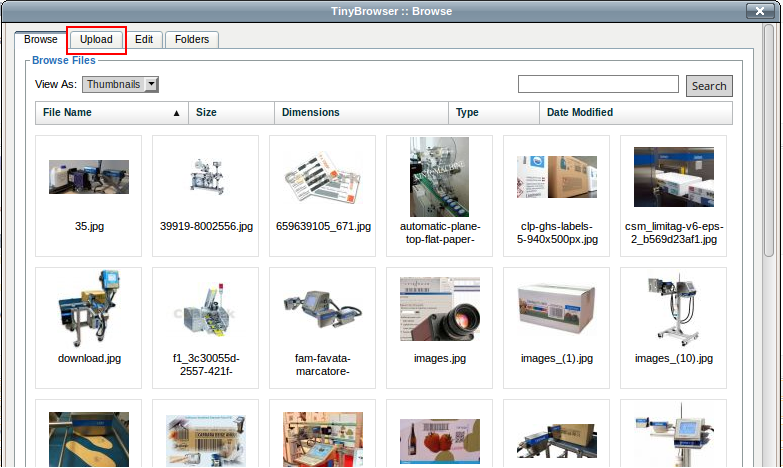The image size is (783, 468).
Task: Select the images_(1).jpg box thumbnail
Action: click(x=557, y=309)
